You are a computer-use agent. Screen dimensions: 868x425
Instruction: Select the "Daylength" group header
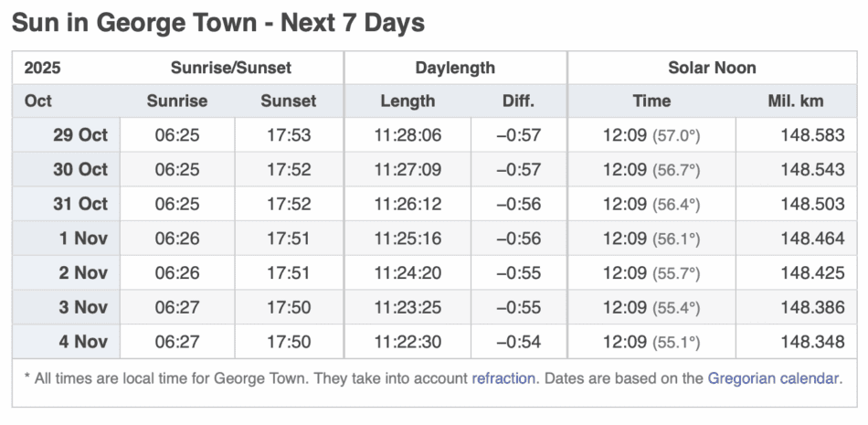[455, 68]
